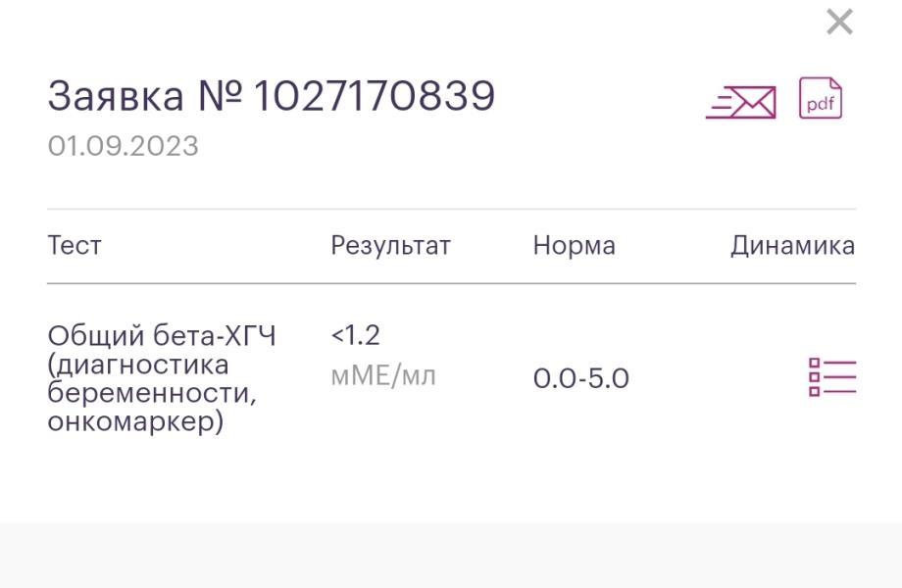Send results by email envelope icon
902x588 pixels.
click(x=741, y=102)
